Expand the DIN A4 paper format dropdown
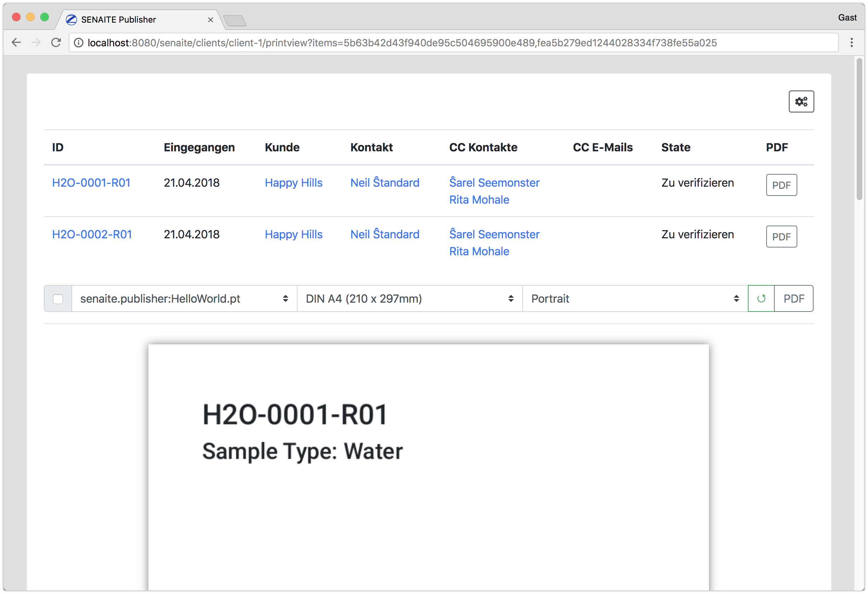The width and height of the screenshot is (868, 594). coord(409,298)
